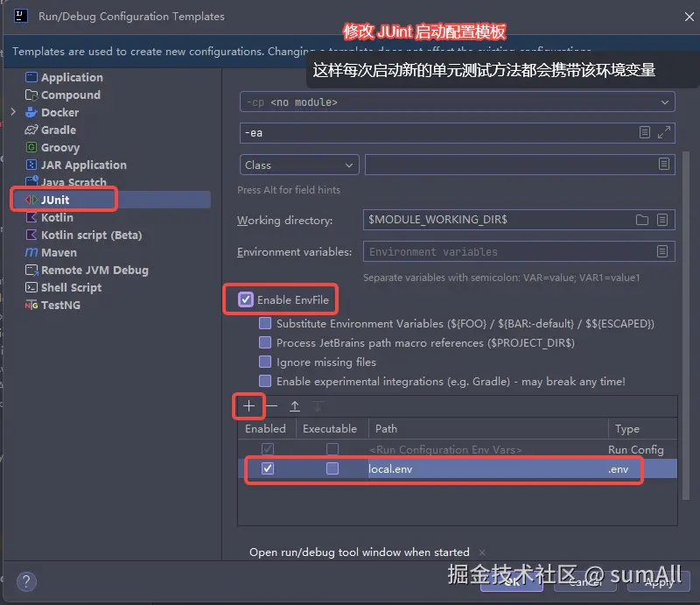Select the Run Configuration Env Vars row

457,449
